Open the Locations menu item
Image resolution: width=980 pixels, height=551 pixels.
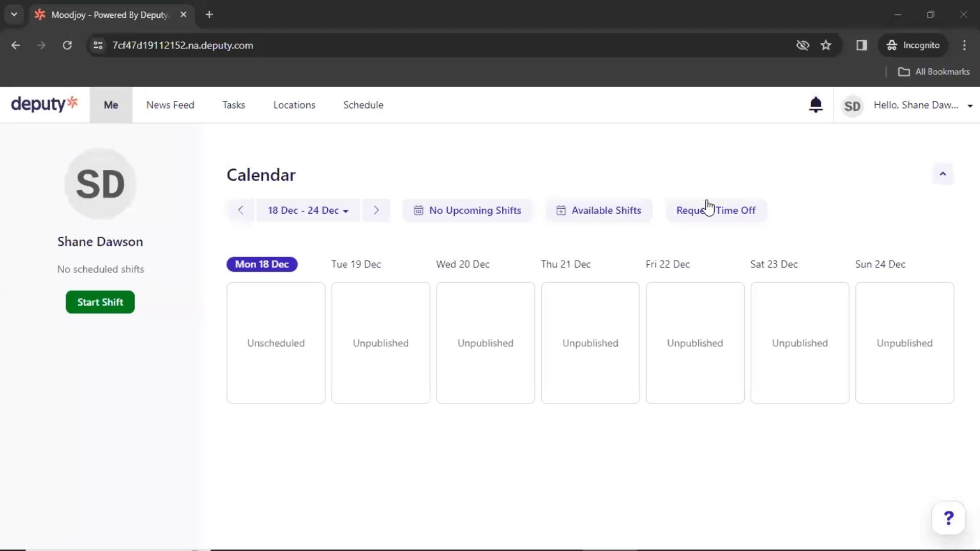[x=294, y=105]
